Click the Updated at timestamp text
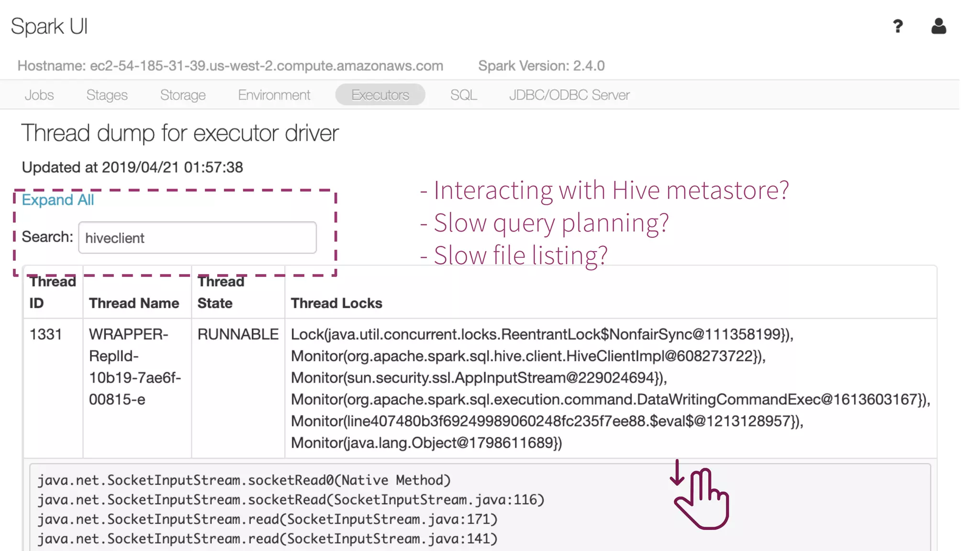The width and height of the screenshot is (980, 551). tap(133, 167)
